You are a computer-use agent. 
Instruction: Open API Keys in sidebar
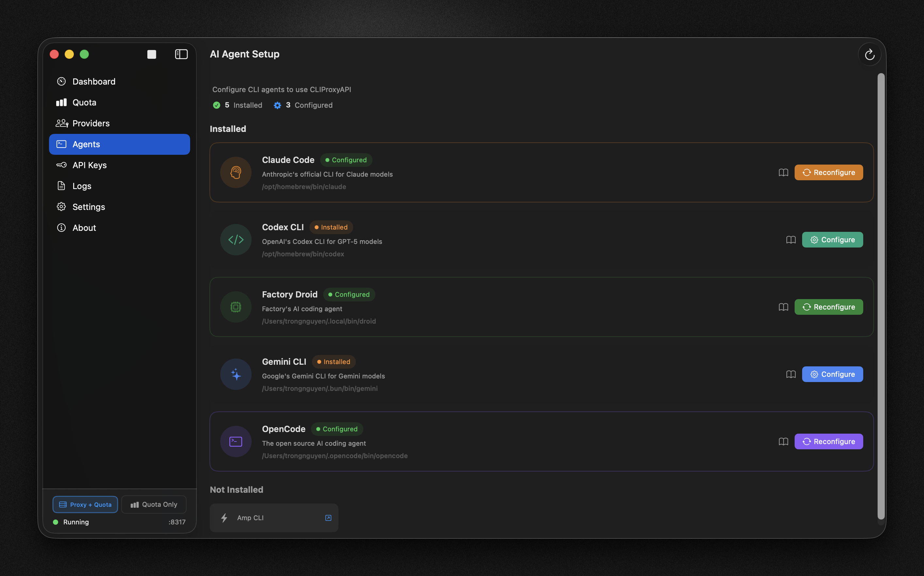coord(89,165)
